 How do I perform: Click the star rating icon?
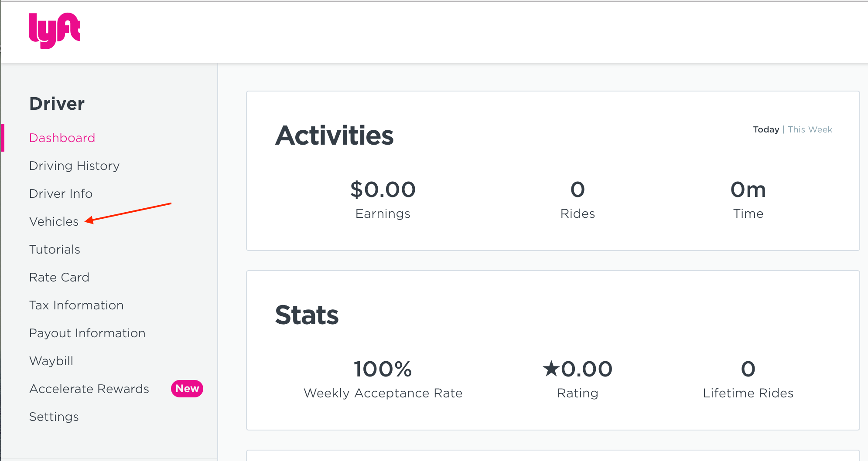tap(551, 369)
